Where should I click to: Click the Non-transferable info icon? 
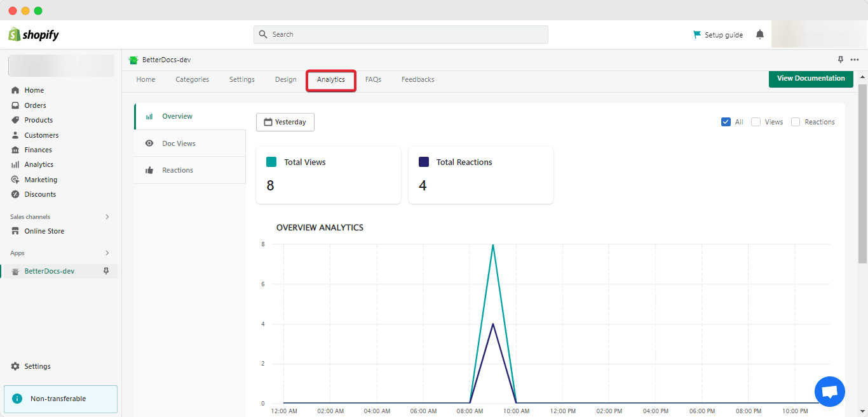coord(17,399)
